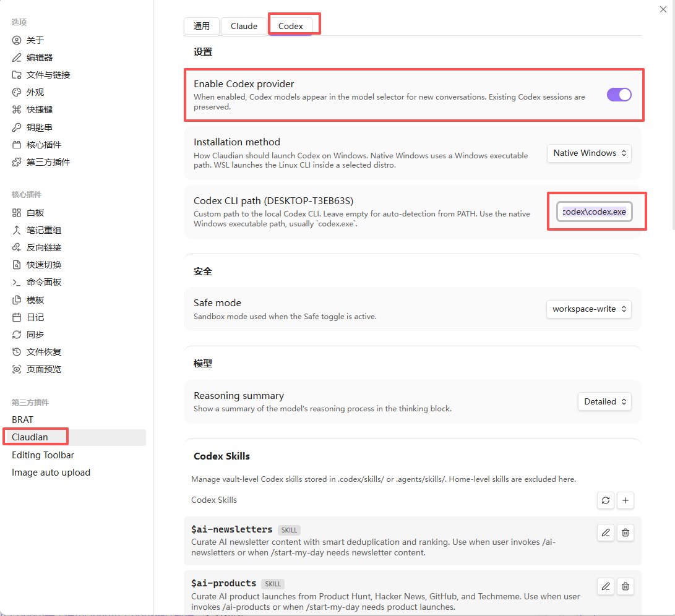Click the $ai-products skill name
The width and height of the screenshot is (675, 616).
[224, 583]
